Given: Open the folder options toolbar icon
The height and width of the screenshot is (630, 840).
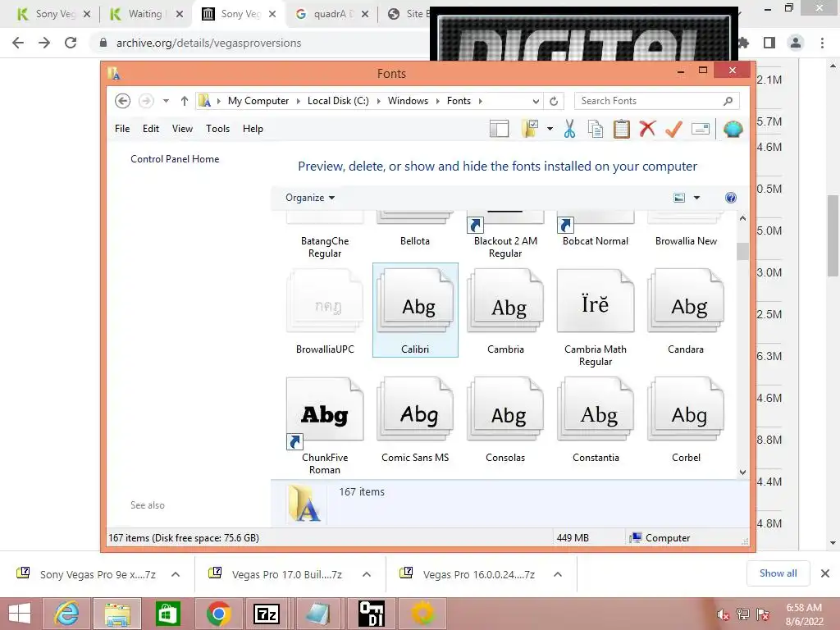Looking at the screenshot, I should click(529, 129).
